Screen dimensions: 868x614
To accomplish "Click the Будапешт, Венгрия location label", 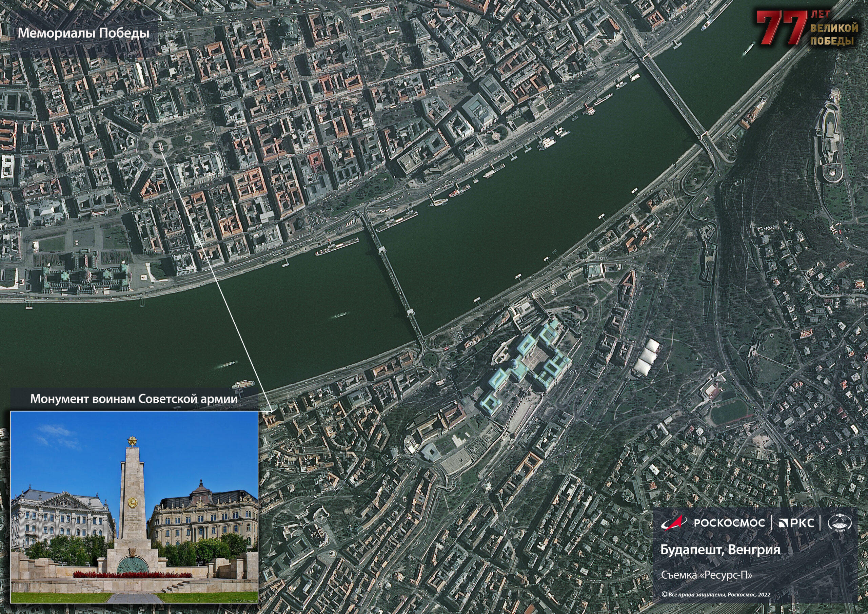I will 720,550.
